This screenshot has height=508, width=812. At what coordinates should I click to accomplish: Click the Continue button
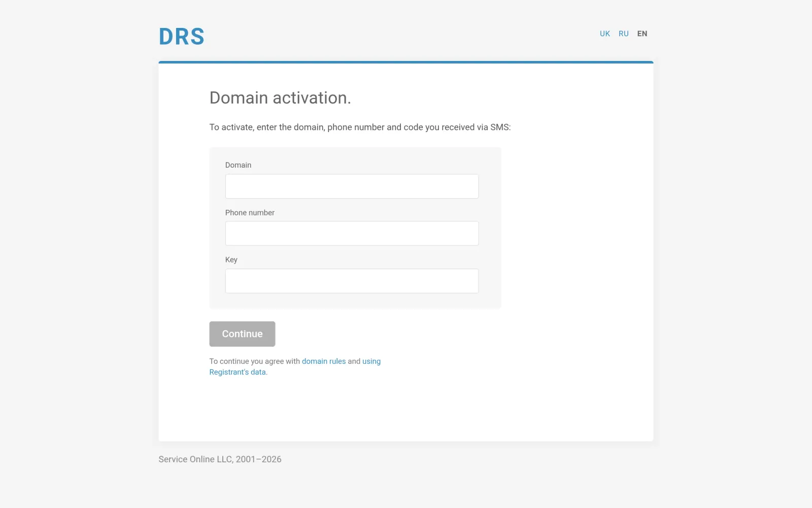tap(242, 334)
